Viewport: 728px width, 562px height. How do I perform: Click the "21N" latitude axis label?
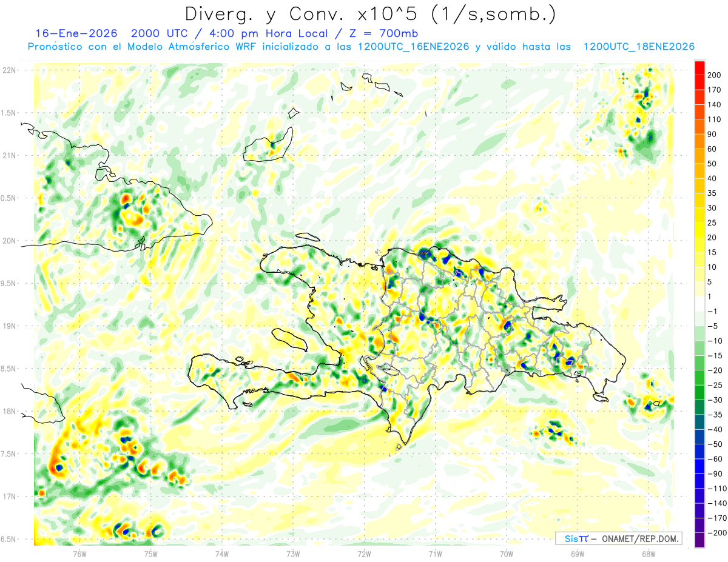(8, 155)
